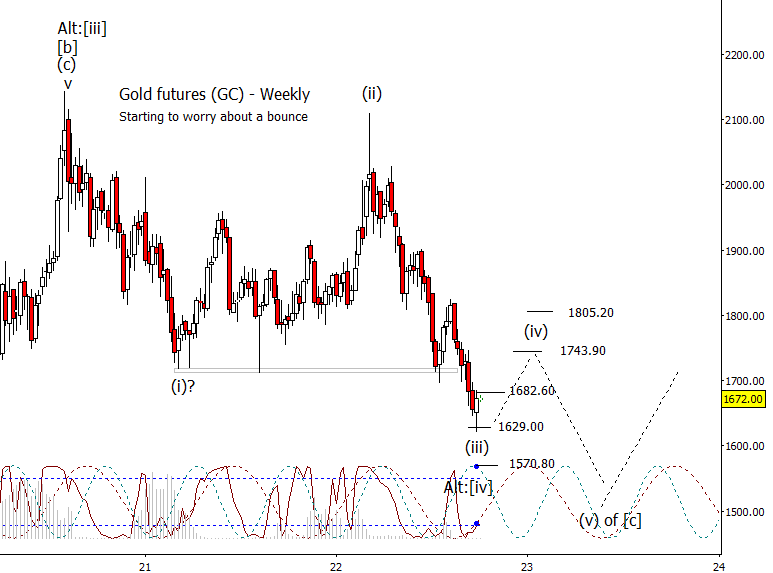The image size is (773, 573).
Task: Click the 1800.00 axis price label
Action: [x=744, y=316]
